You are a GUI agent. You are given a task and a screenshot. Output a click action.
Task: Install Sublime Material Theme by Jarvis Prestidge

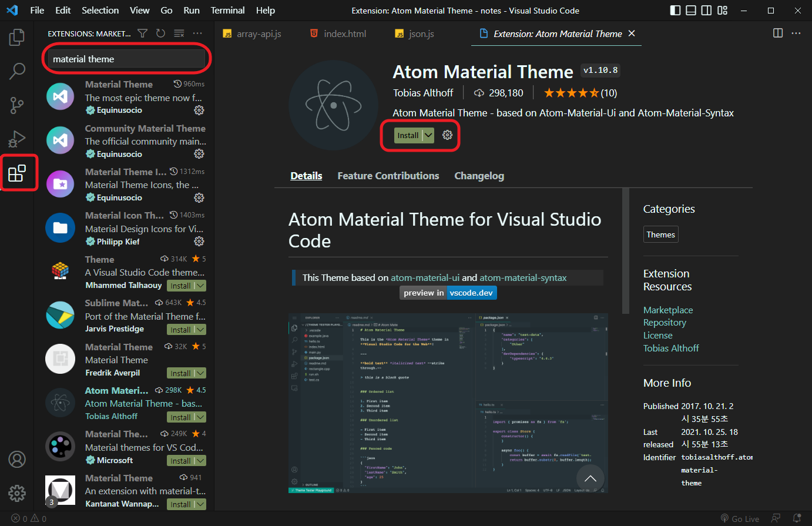pos(181,330)
